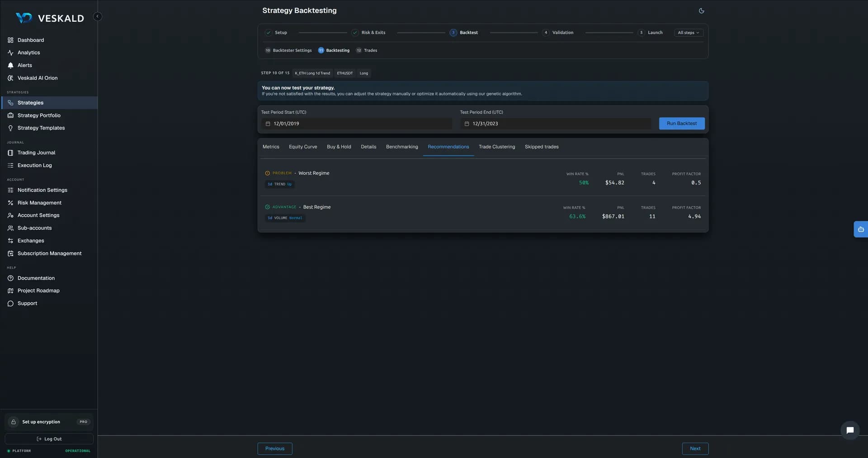Image resolution: width=868 pixels, height=458 pixels.
Task: Click the Long direction tag
Action: pos(364,73)
